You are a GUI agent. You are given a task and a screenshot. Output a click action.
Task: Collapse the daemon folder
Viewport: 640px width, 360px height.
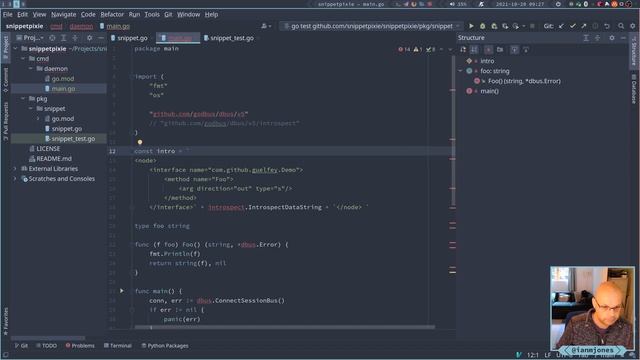[x=30, y=69]
